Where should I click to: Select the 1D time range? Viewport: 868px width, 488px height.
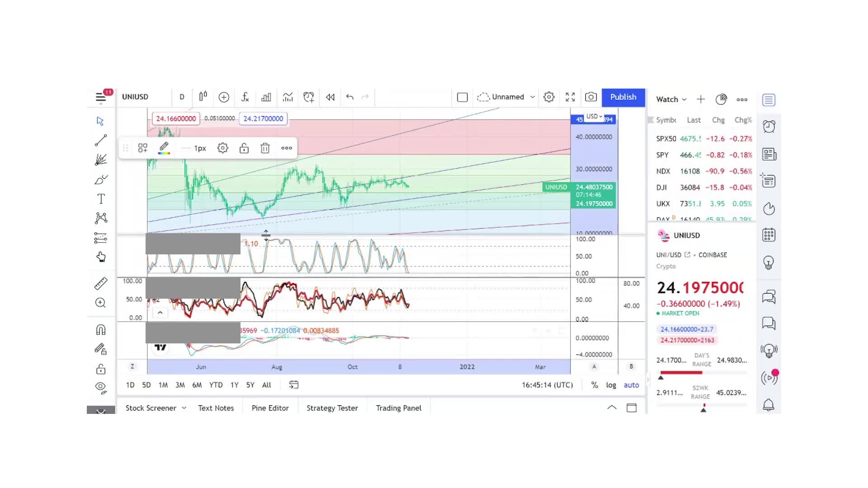click(x=130, y=385)
